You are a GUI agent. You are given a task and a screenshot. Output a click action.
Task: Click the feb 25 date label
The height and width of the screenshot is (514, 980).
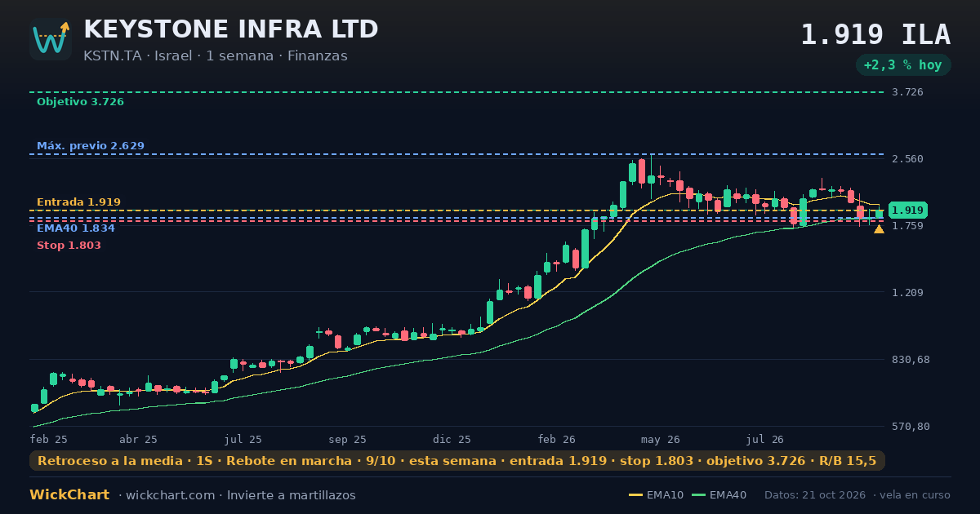tap(49, 439)
